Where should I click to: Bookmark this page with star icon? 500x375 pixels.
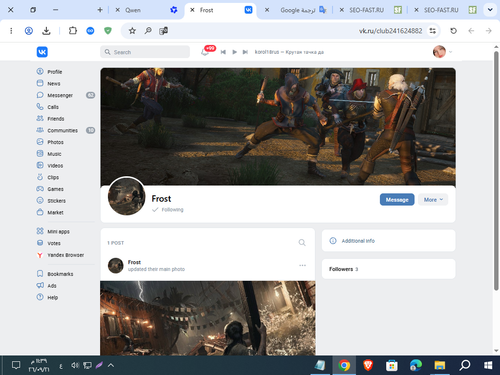click(132, 31)
